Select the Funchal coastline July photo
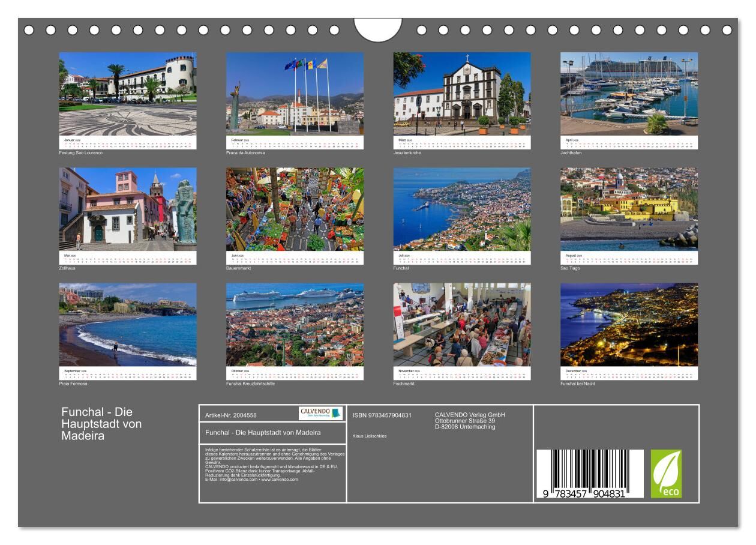The height and width of the screenshot is (545, 756). [462, 209]
